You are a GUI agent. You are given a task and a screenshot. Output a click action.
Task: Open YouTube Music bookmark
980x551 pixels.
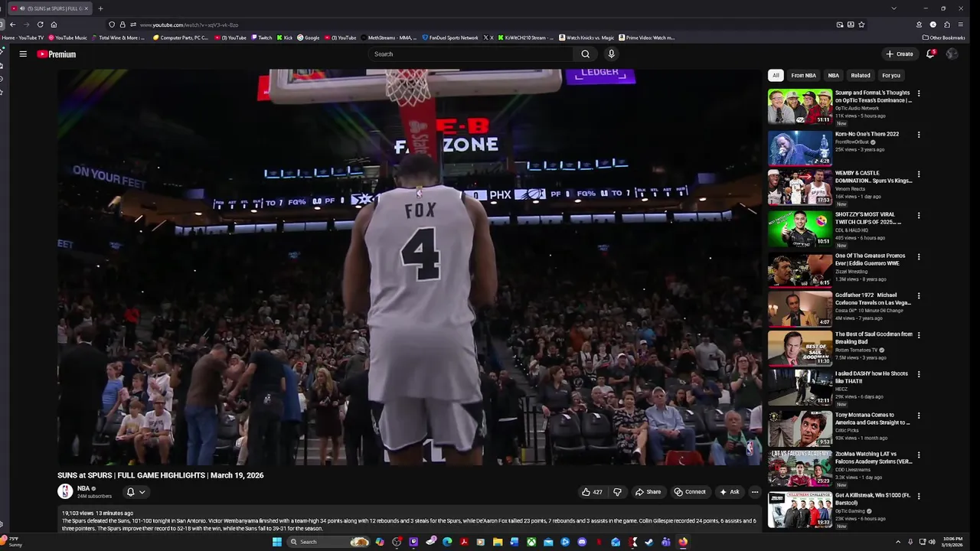point(68,37)
